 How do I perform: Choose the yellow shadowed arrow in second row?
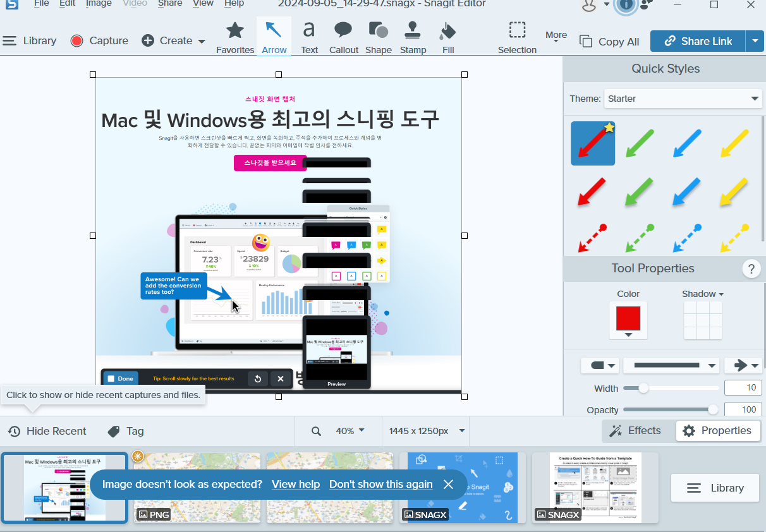click(x=734, y=191)
